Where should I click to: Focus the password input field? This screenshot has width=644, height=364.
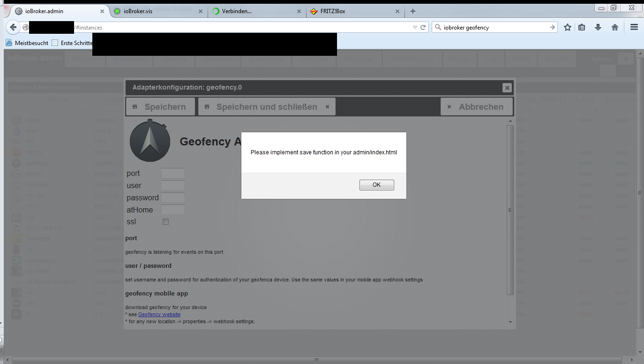173,198
